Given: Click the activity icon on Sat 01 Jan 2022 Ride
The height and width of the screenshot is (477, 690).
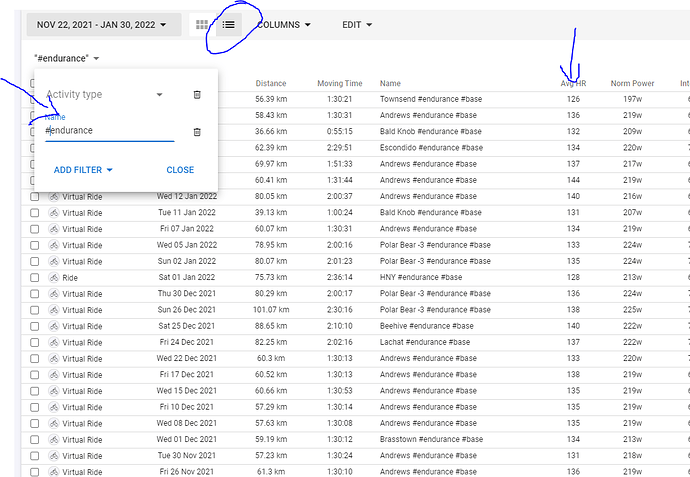Looking at the screenshot, I should pyautogui.click(x=53, y=277).
